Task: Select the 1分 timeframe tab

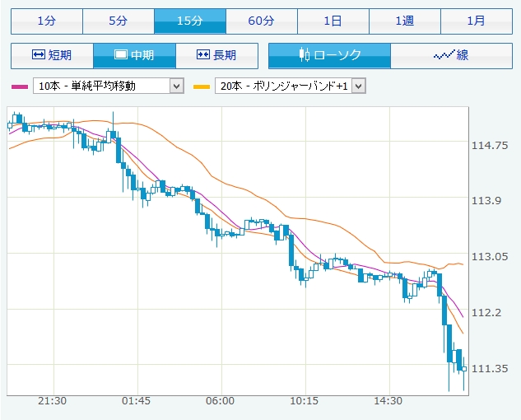Action: pyautogui.click(x=47, y=21)
